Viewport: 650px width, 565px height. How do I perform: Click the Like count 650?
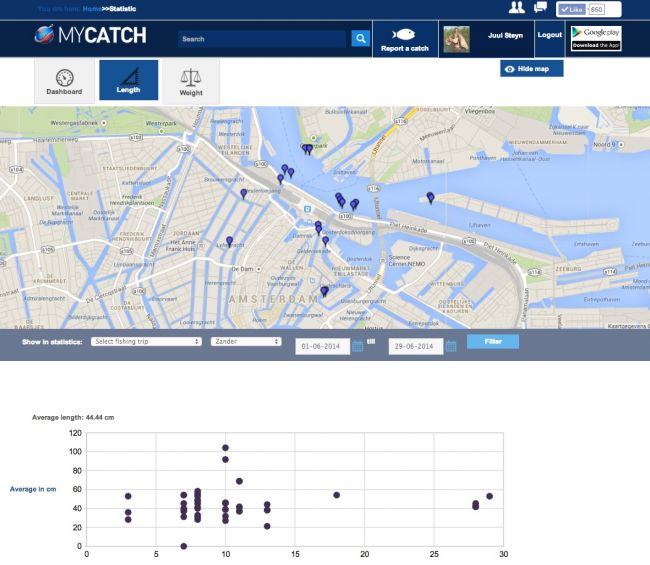[596, 10]
